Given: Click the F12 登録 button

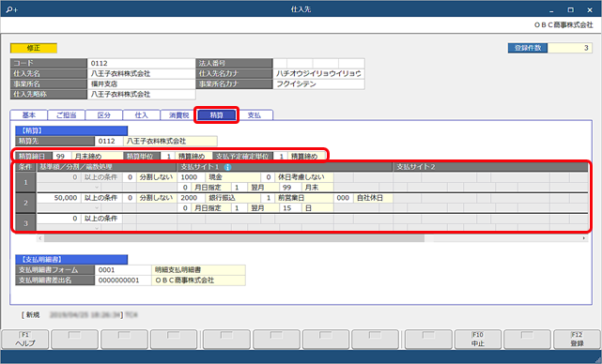Looking at the screenshot, I should point(577,340).
